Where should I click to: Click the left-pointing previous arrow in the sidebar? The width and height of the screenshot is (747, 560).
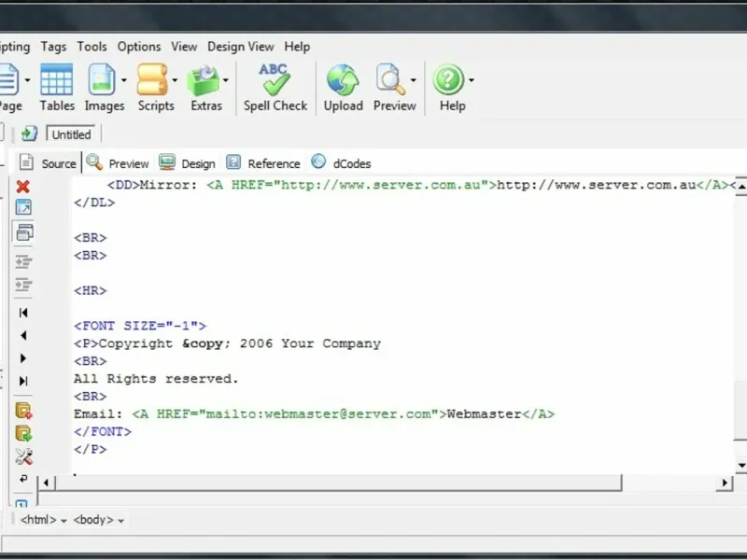(x=23, y=335)
